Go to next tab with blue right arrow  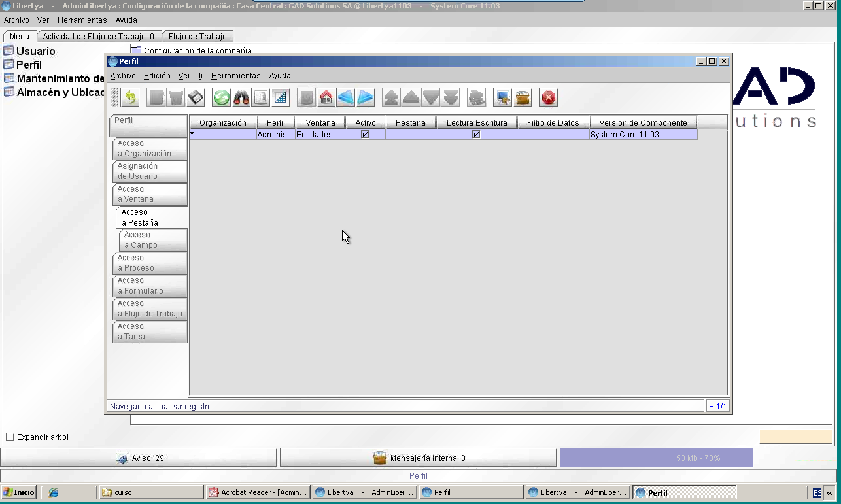click(x=366, y=97)
